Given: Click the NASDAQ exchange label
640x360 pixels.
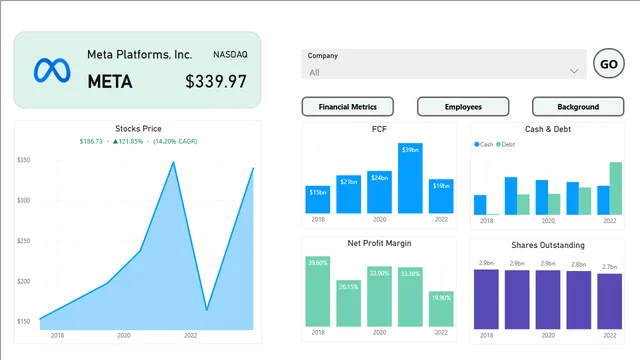Looking at the screenshot, I should [x=230, y=54].
